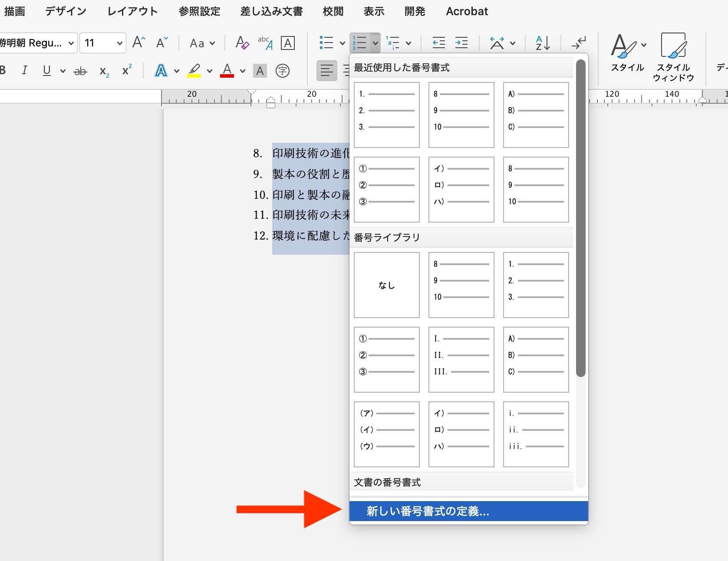Open the スタイル gallery button
Screen dimensions: 728x561
click(x=628, y=52)
